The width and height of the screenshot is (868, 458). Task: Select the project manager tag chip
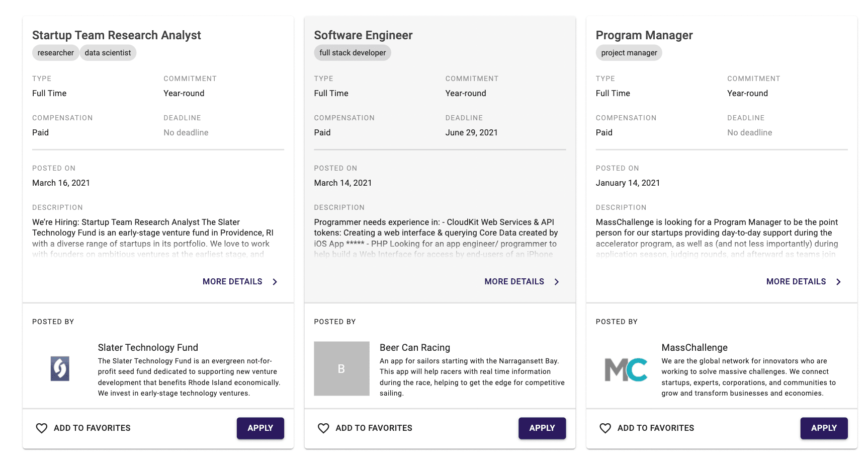(629, 53)
